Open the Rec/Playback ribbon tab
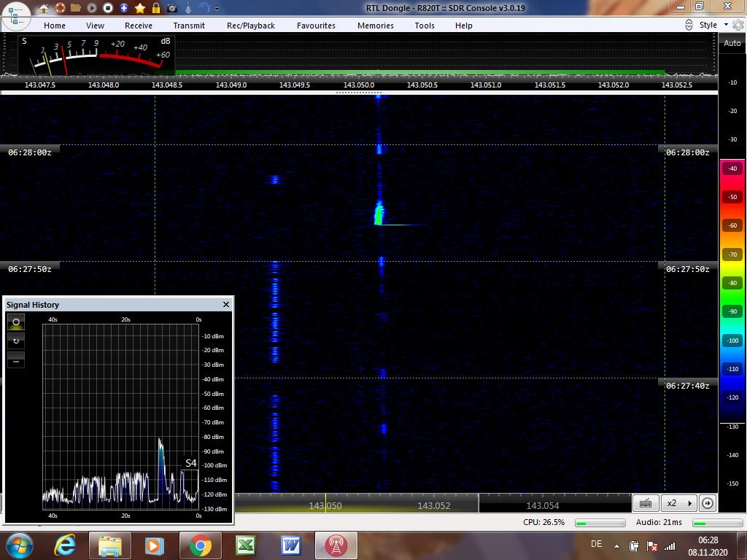Screen dimensions: 747x560 [251, 26]
